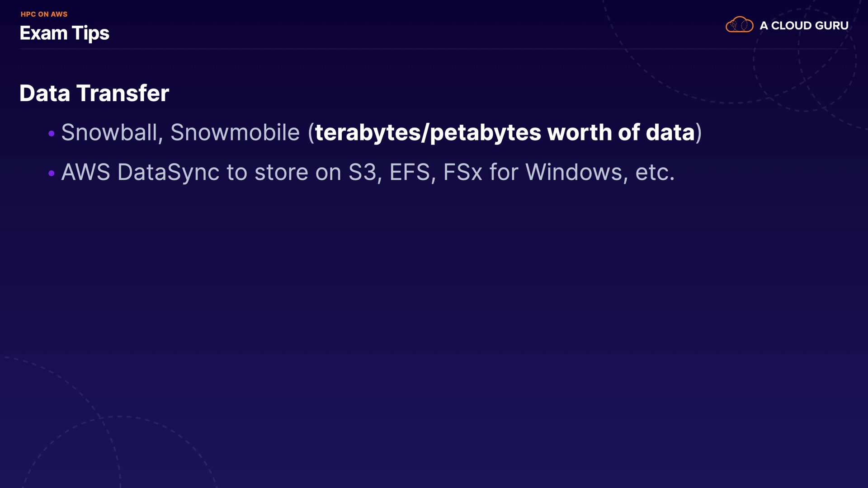Select the 'HPC ON AWS' orange label
Image resolution: width=868 pixels, height=488 pixels.
coord(44,14)
